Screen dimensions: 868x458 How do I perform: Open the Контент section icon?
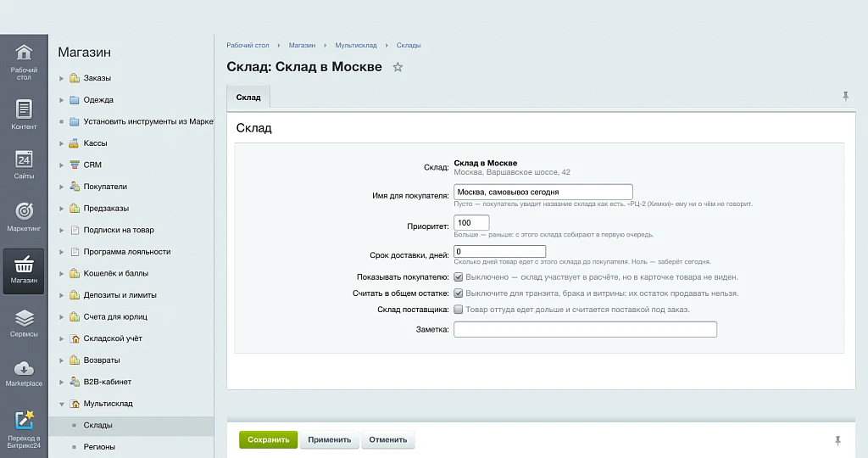pyautogui.click(x=24, y=109)
